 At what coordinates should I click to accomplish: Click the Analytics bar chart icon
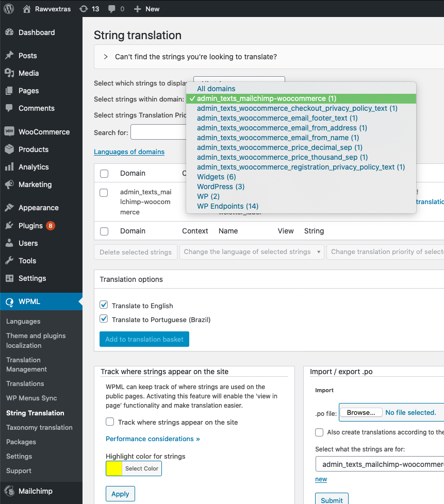point(9,167)
